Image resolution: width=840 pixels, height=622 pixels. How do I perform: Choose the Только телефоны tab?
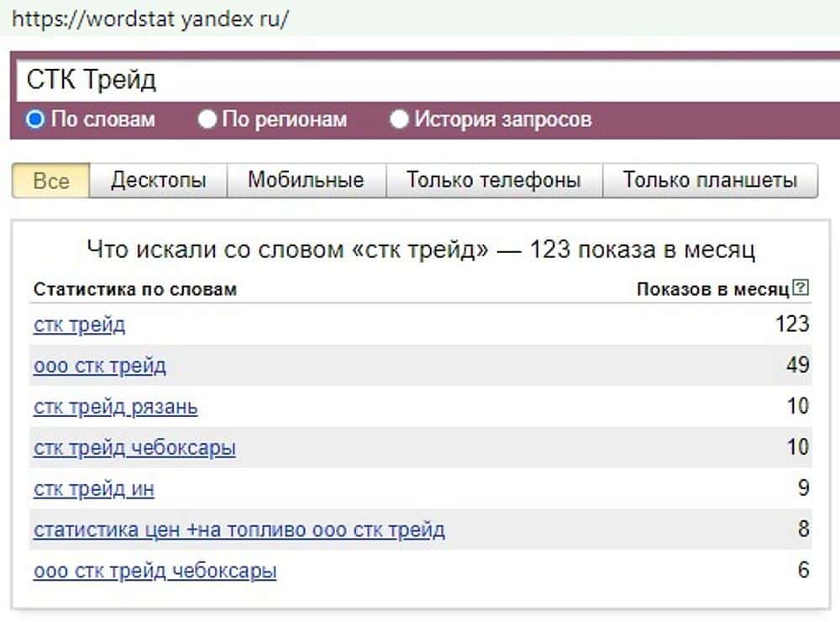494,181
